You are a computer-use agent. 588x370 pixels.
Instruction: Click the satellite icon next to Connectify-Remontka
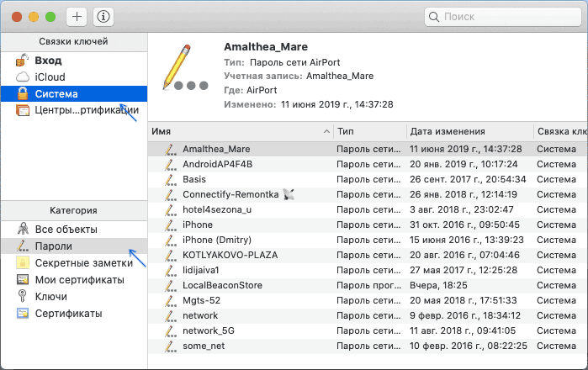tap(289, 194)
